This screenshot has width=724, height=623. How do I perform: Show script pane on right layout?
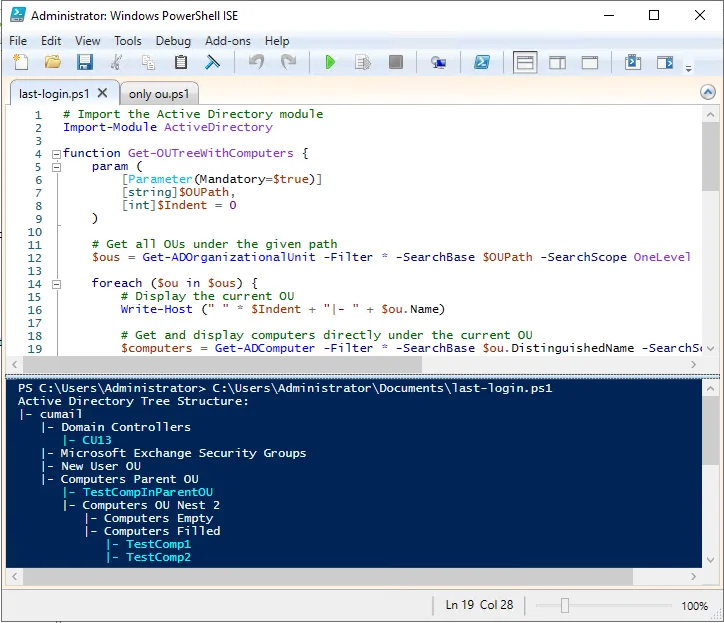click(x=557, y=62)
